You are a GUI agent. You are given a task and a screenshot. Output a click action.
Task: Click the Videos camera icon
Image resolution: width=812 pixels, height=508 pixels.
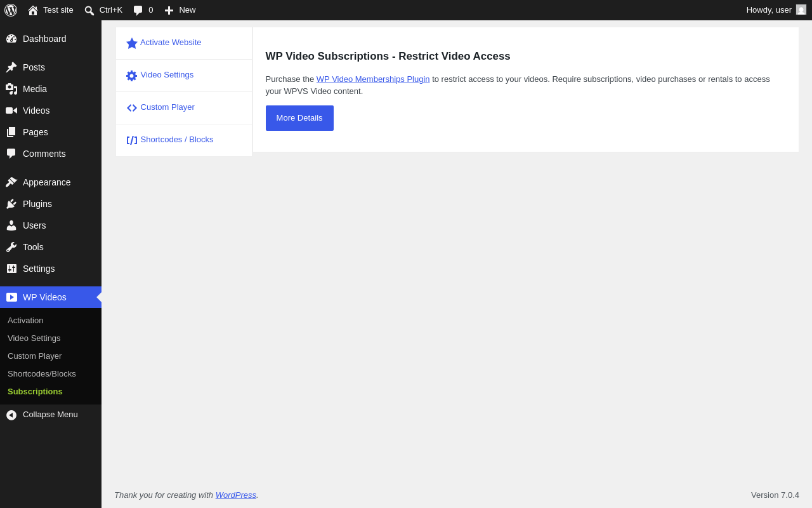point(11,110)
